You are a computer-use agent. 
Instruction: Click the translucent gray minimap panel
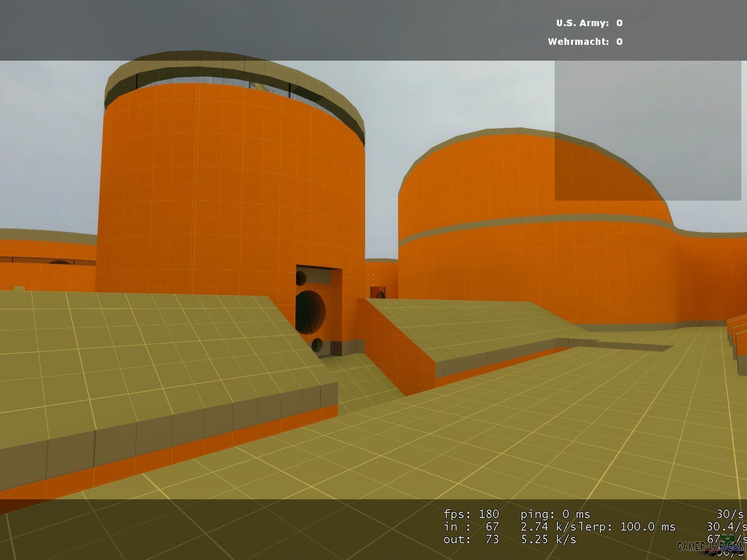click(x=648, y=131)
